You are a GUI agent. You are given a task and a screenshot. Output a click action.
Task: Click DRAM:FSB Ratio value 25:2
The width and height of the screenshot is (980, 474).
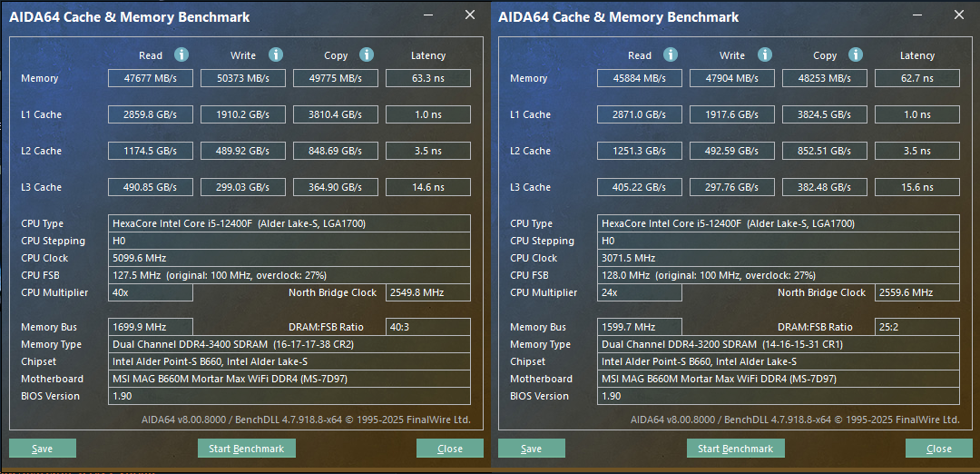917,327
